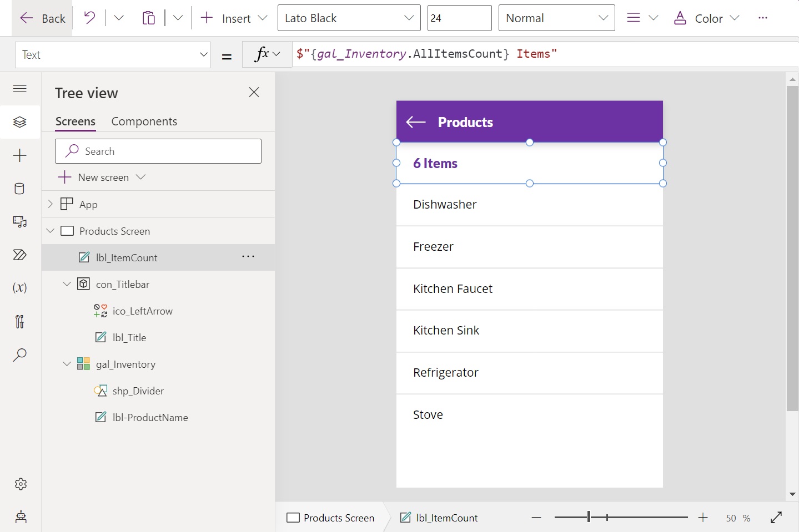The height and width of the screenshot is (532, 799).
Task: Click the Undo icon
Action: tap(89, 17)
